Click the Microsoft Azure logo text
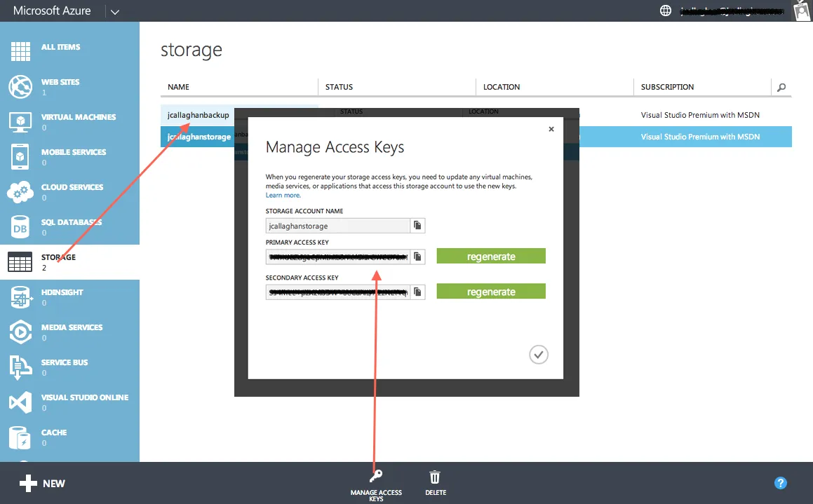Image resolution: width=813 pixels, height=504 pixels. tap(52, 11)
